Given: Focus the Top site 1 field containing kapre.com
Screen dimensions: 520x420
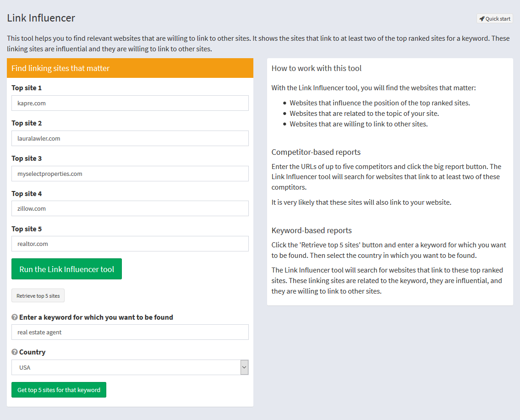Looking at the screenshot, I should pyautogui.click(x=130, y=103).
